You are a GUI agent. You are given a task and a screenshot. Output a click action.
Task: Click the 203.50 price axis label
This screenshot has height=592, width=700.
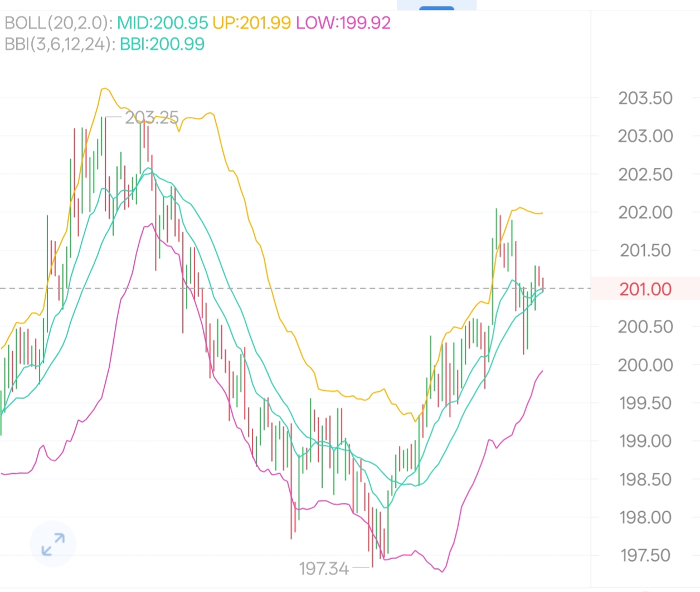(x=645, y=98)
